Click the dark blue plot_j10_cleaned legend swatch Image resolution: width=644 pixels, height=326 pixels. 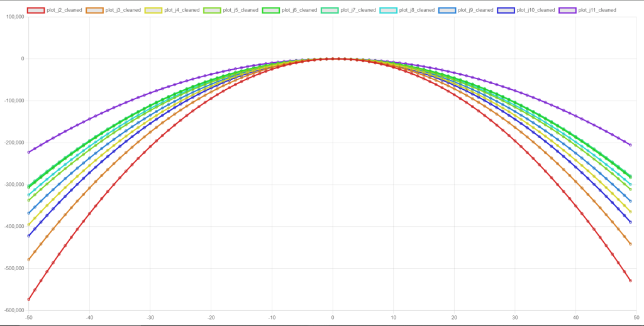click(x=506, y=10)
